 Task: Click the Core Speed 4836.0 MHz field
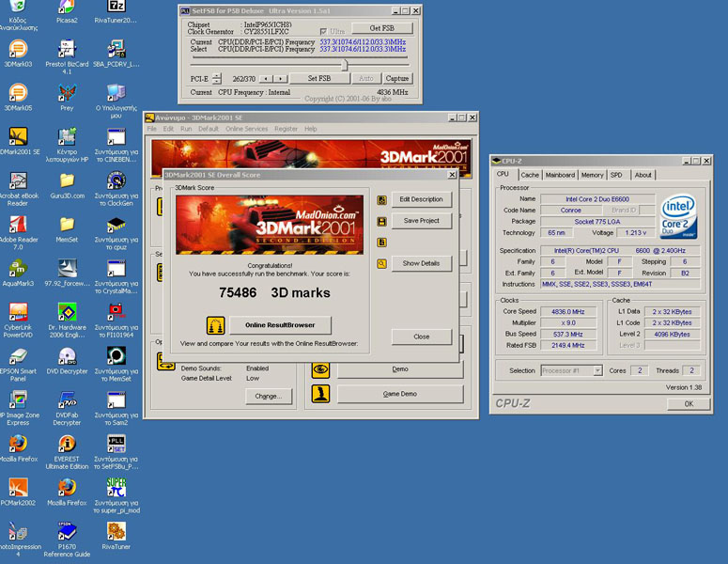click(568, 312)
